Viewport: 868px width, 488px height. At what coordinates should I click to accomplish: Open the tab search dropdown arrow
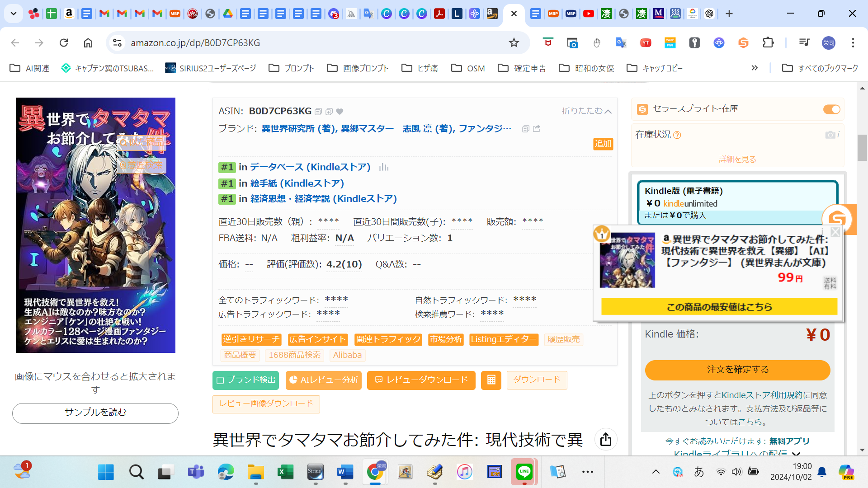[14, 14]
